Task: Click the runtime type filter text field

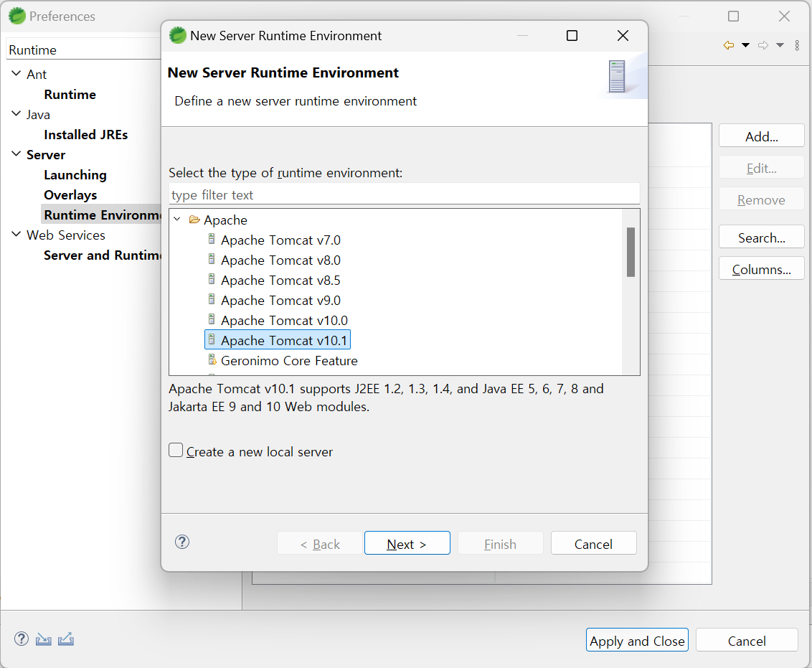Action: pos(405,194)
